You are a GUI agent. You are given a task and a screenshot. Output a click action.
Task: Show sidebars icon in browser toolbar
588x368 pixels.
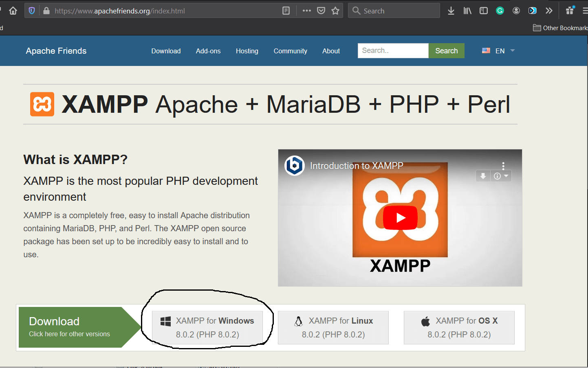click(x=484, y=11)
